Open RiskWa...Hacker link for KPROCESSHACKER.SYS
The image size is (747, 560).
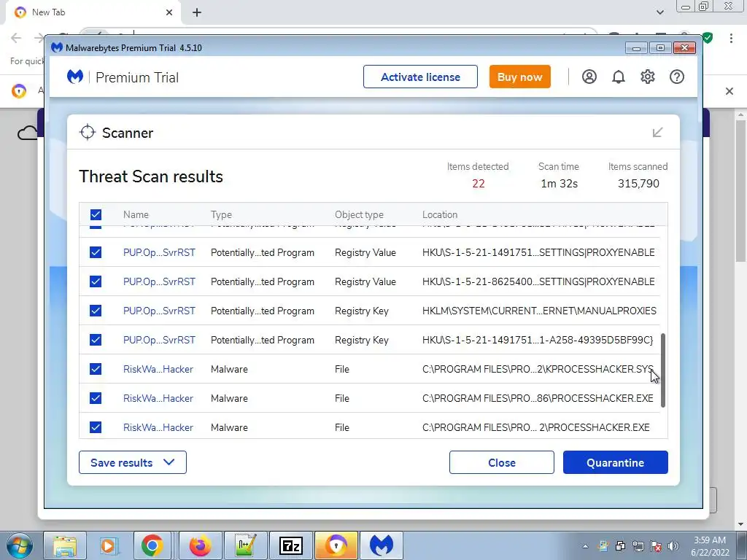tap(158, 369)
